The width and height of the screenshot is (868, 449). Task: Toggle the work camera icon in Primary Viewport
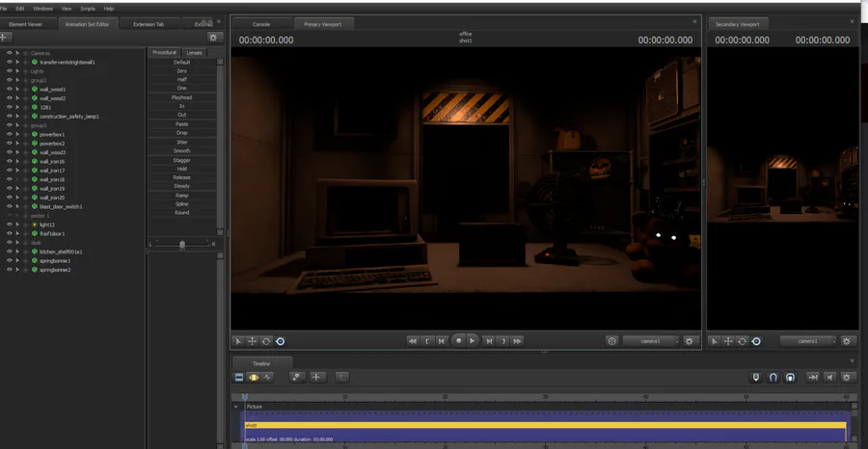[611, 341]
